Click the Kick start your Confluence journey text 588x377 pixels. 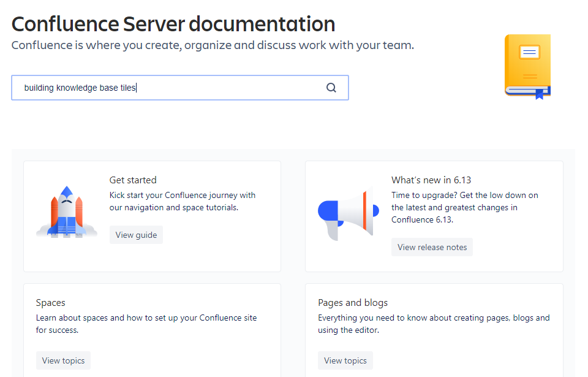tap(183, 201)
